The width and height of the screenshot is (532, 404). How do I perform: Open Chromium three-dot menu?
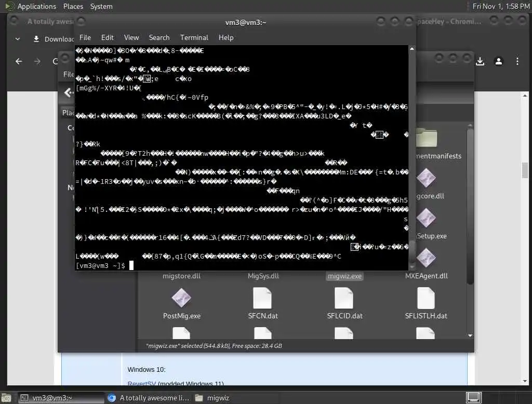pos(517,61)
